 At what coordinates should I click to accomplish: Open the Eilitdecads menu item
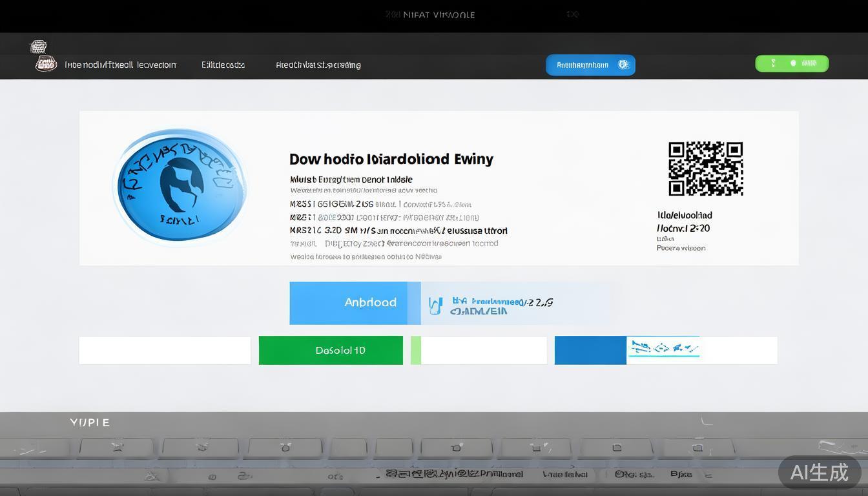(x=222, y=65)
